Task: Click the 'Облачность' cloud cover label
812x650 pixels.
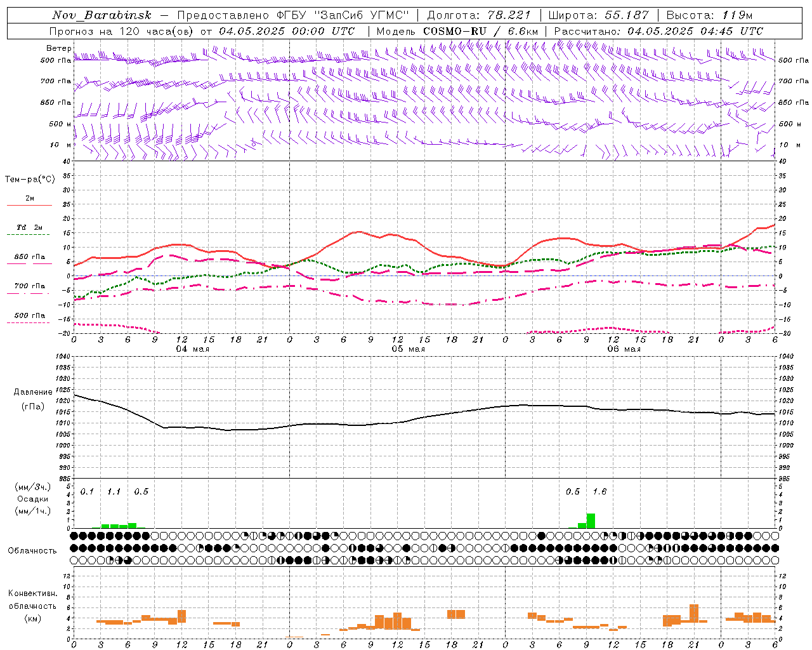Action: (32, 551)
